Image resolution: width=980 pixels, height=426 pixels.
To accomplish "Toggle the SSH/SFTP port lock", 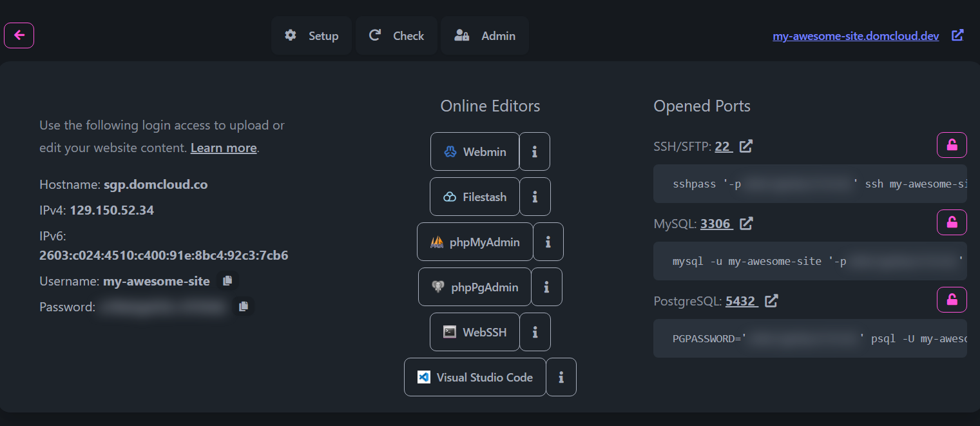I will tap(951, 145).
